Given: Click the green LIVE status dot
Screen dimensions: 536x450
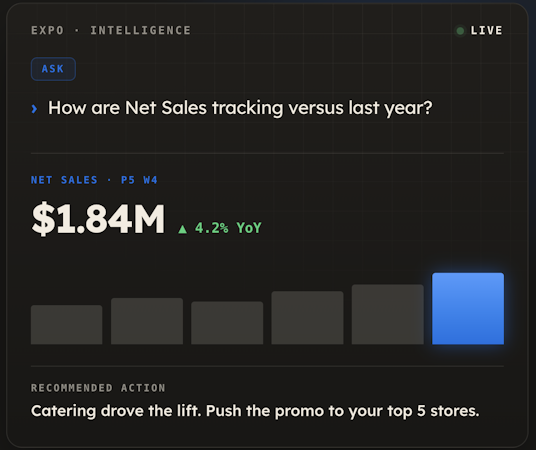Looking at the screenshot, I should click(x=460, y=31).
